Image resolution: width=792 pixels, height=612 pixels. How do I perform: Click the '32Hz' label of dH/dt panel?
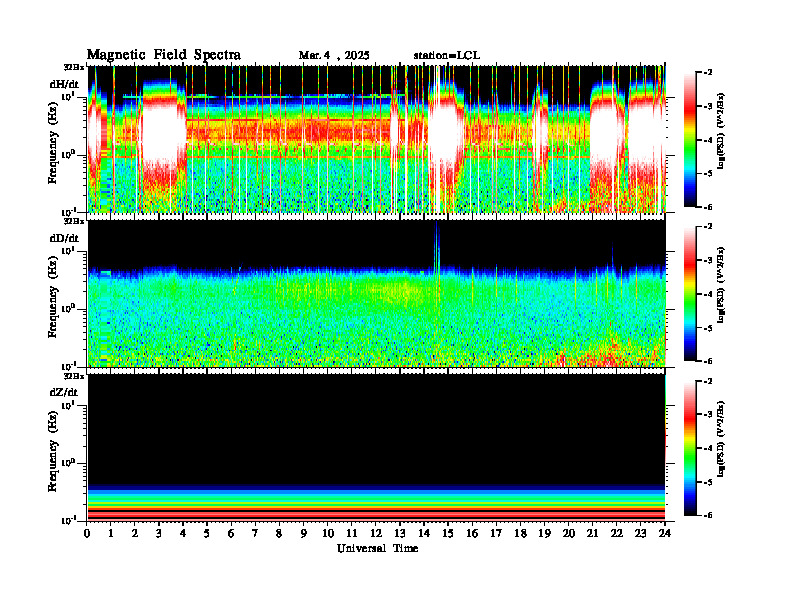(x=73, y=67)
